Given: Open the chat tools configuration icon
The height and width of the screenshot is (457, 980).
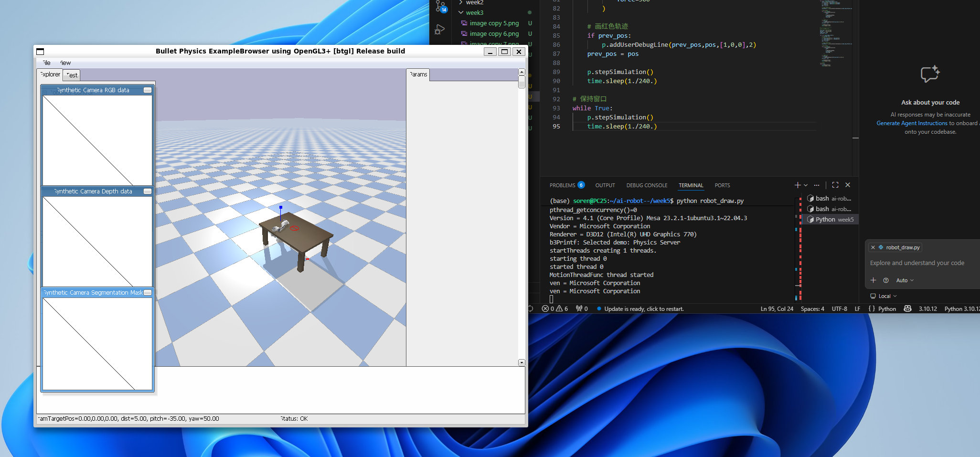Looking at the screenshot, I should pos(886,280).
